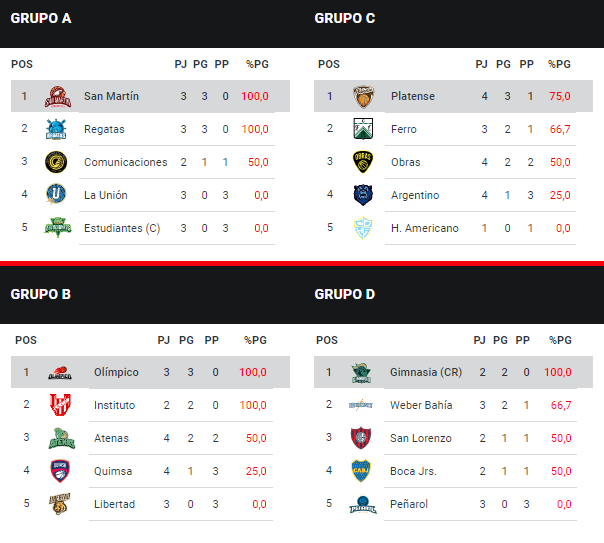Screen dimensions: 604x543
Task: Click the GRUPO D header
Action: (x=345, y=294)
